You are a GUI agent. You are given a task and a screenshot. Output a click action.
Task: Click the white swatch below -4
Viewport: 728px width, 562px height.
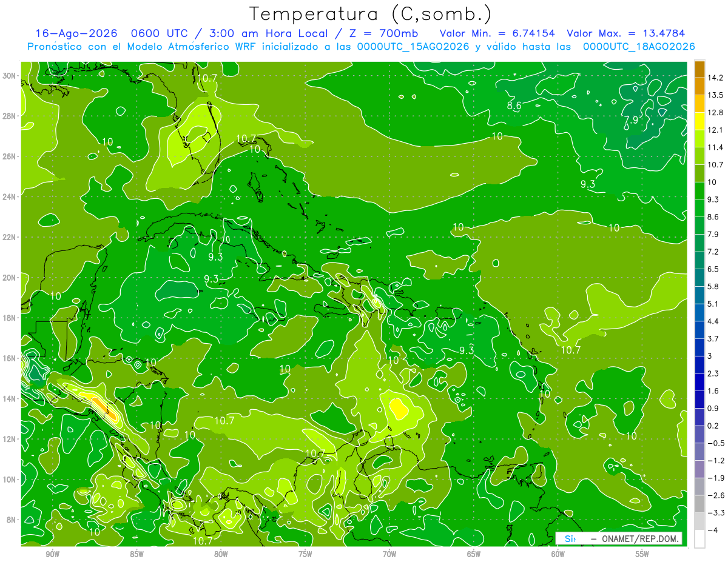[x=699, y=538]
